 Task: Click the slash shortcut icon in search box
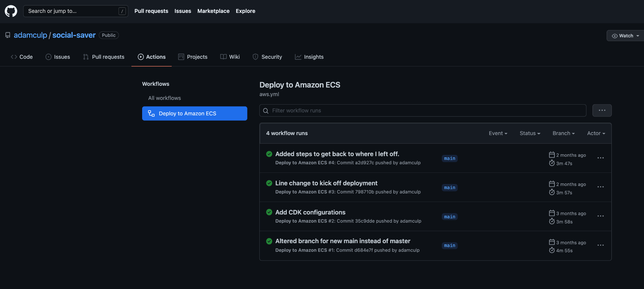click(122, 11)
